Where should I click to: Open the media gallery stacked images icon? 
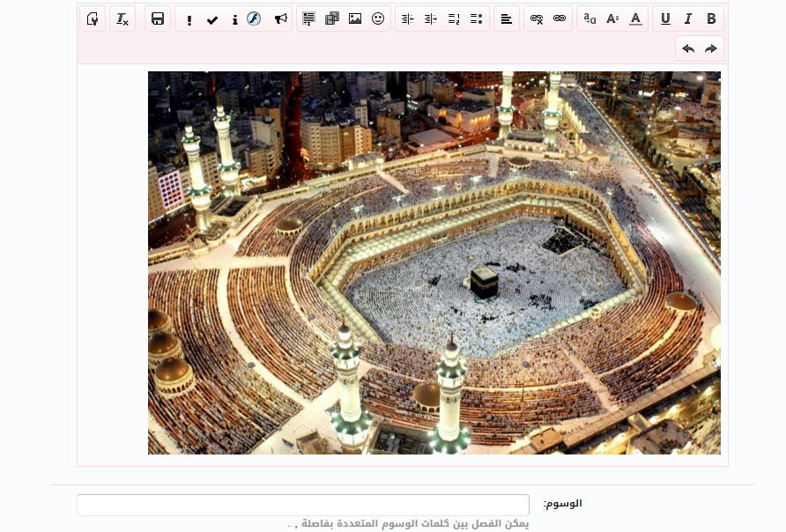332,19
